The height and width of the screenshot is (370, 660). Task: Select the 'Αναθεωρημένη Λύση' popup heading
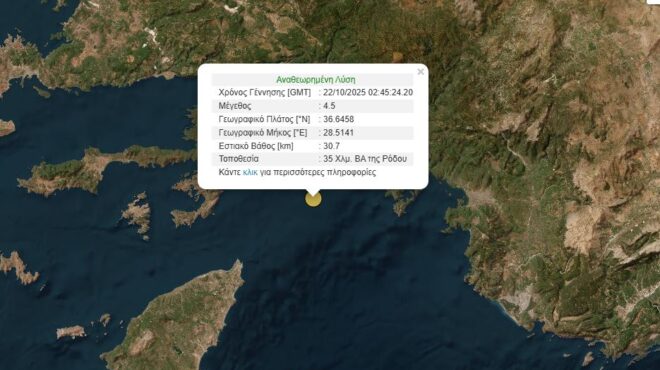click(x=316, y=80)
